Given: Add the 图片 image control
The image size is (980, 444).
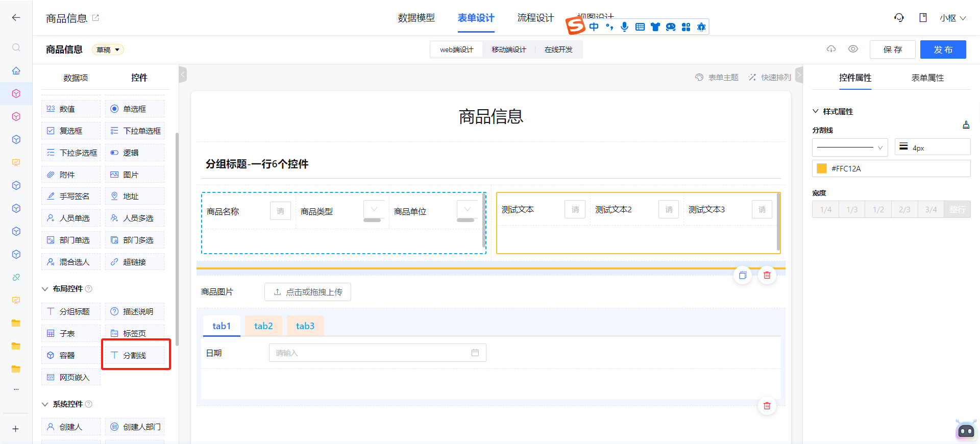Looking at the screenshot, I should (135, 175).
